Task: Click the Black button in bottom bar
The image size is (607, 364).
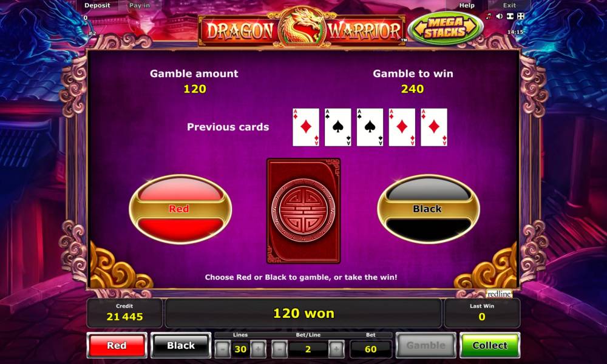Action: coord(181,345)
